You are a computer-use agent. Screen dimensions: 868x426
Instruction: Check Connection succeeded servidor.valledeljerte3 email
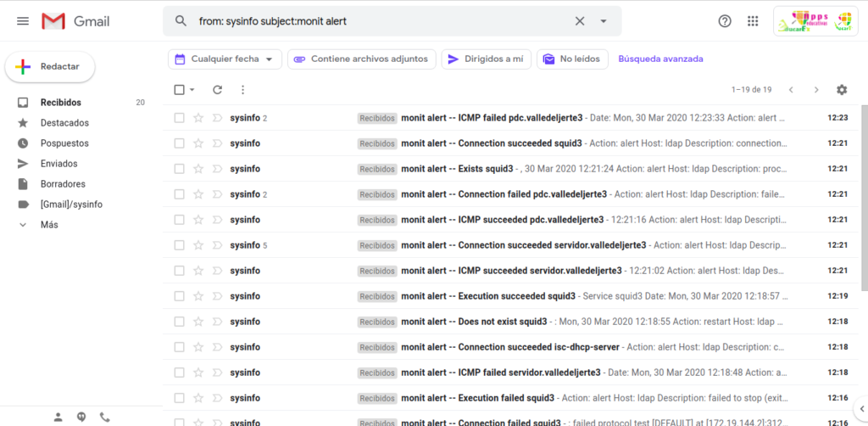coord(180,245)
